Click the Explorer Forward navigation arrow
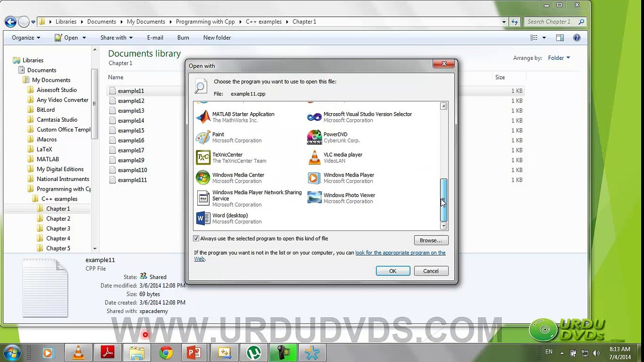 click(23, 22)
